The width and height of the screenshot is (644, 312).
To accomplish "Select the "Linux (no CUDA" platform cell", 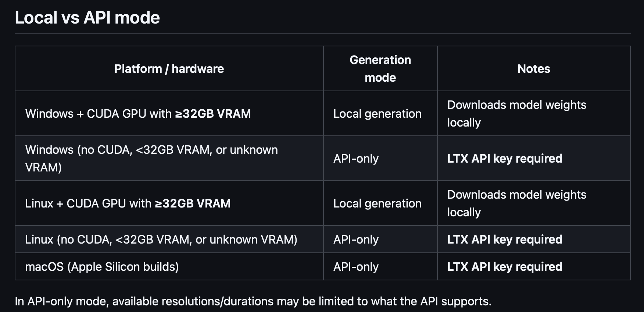I will pos(161,240).
